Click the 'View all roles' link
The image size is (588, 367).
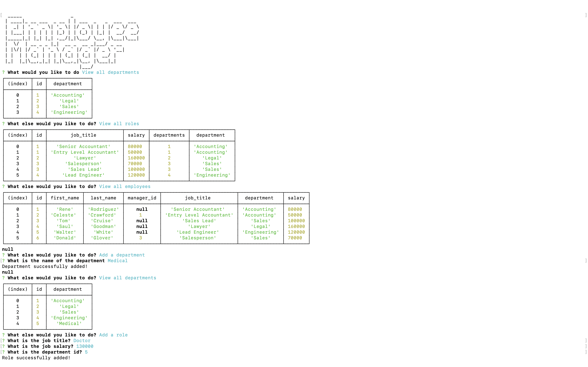click(x=119, y=124)
